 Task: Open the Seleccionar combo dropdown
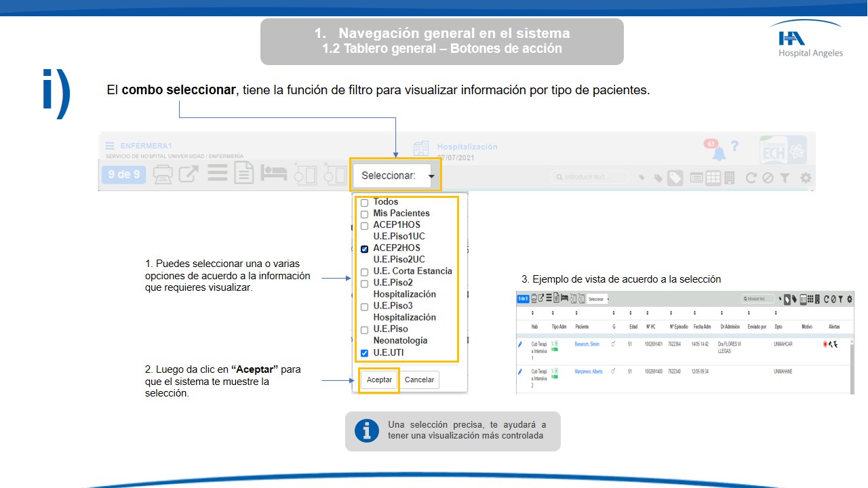point(397,176)
